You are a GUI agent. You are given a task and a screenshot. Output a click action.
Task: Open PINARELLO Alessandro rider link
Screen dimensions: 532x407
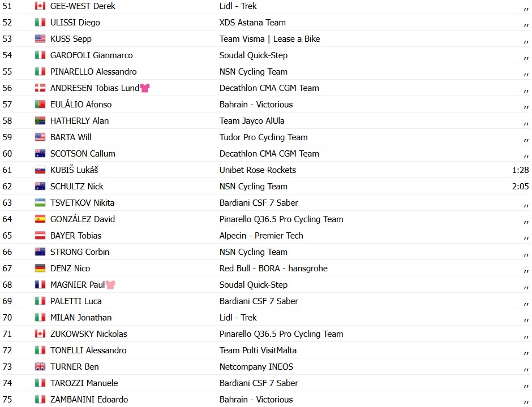(x=93, y=71)
